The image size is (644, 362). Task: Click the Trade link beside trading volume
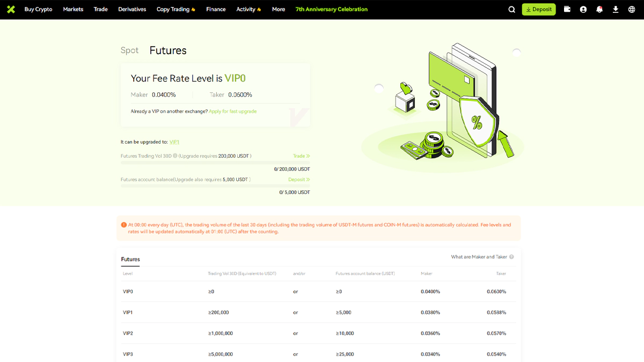[x=301, y=156]
